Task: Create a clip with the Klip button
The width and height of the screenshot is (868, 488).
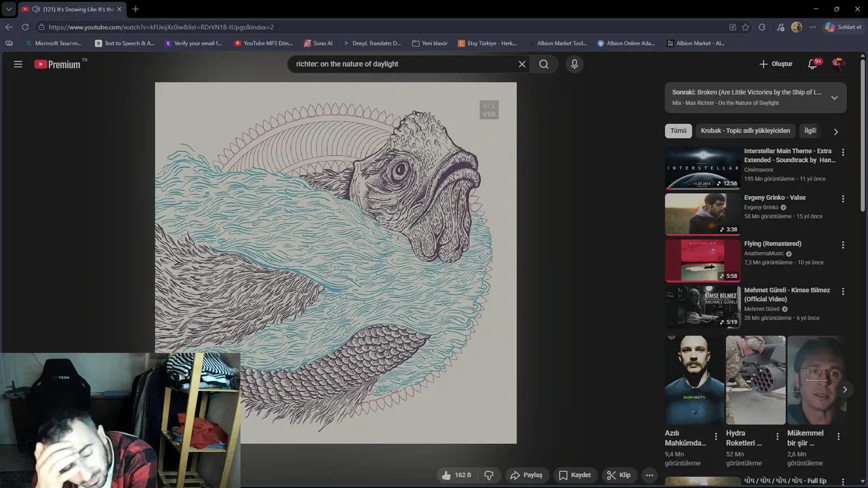Action: pos(618,475)
